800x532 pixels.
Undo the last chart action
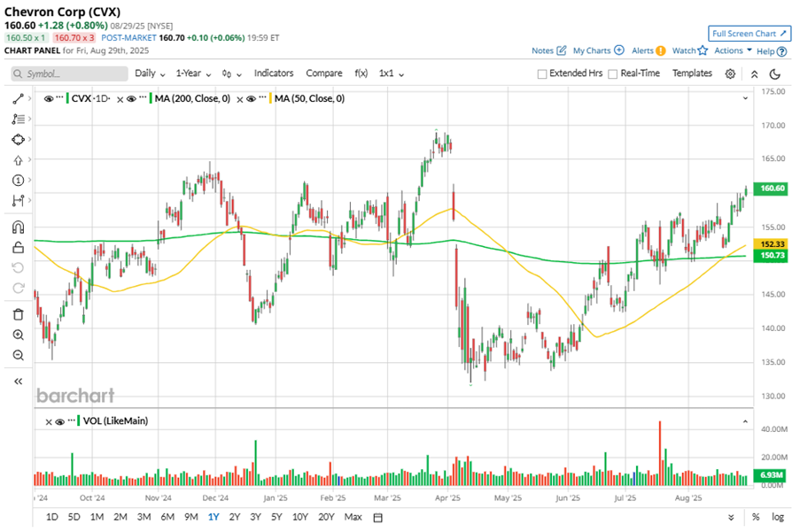click(18, 268)
